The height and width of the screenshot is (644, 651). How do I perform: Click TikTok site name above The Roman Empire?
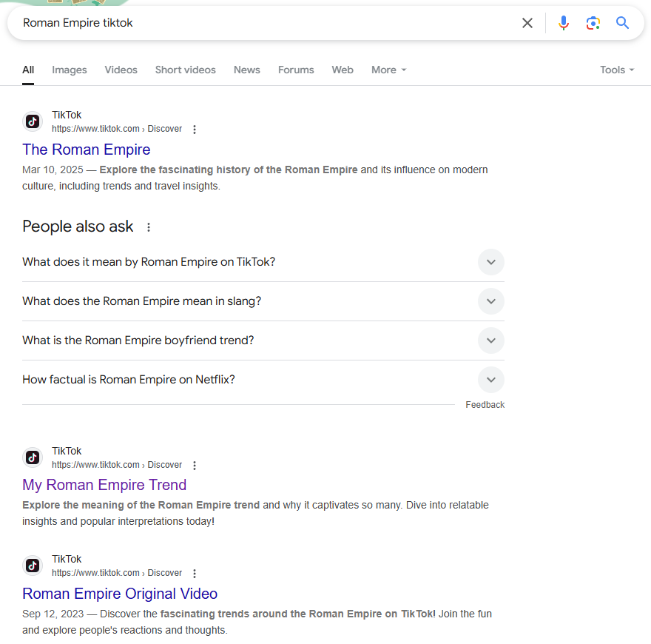pyautogui.click(x=67, y=115)
